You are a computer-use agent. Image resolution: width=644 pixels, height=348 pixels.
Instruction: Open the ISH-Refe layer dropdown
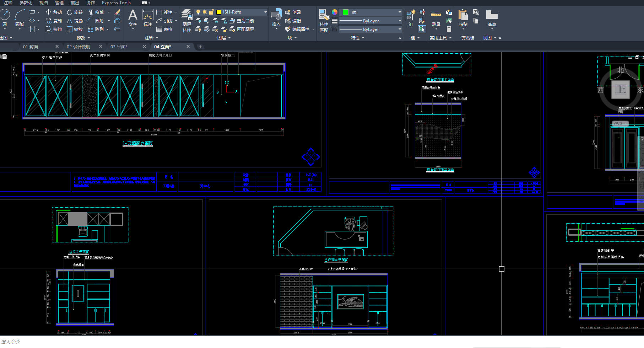(265, 12)
